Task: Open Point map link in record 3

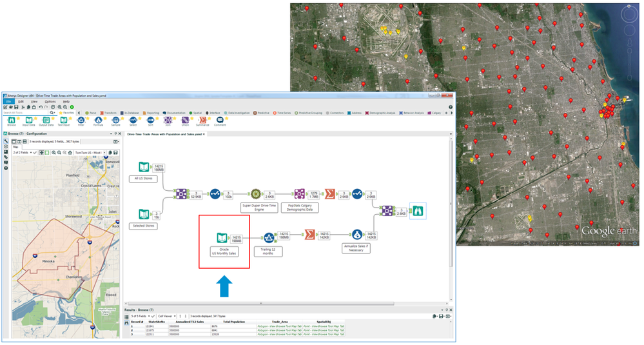Action: (x=324, y=334)
